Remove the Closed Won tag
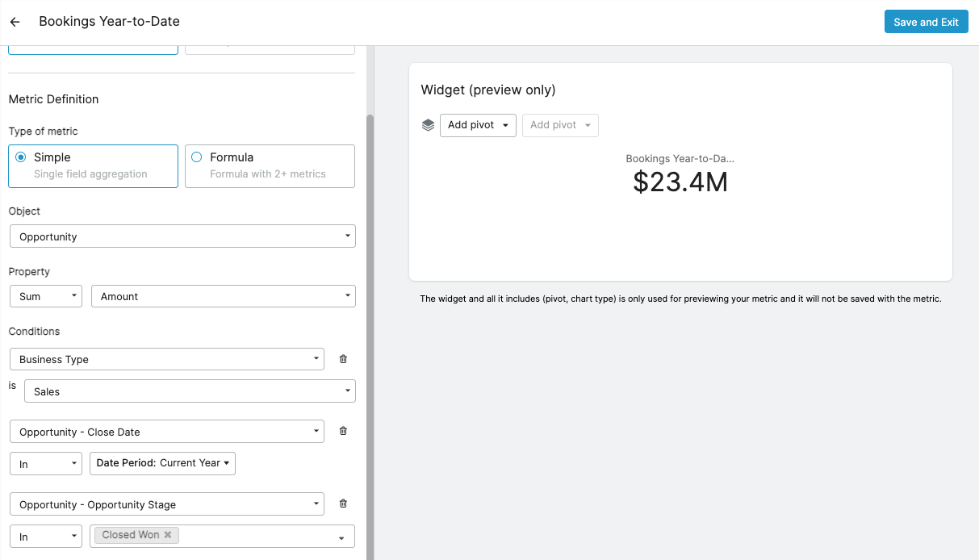The width and height of the screenshot is (979, 560). [168, 535]
